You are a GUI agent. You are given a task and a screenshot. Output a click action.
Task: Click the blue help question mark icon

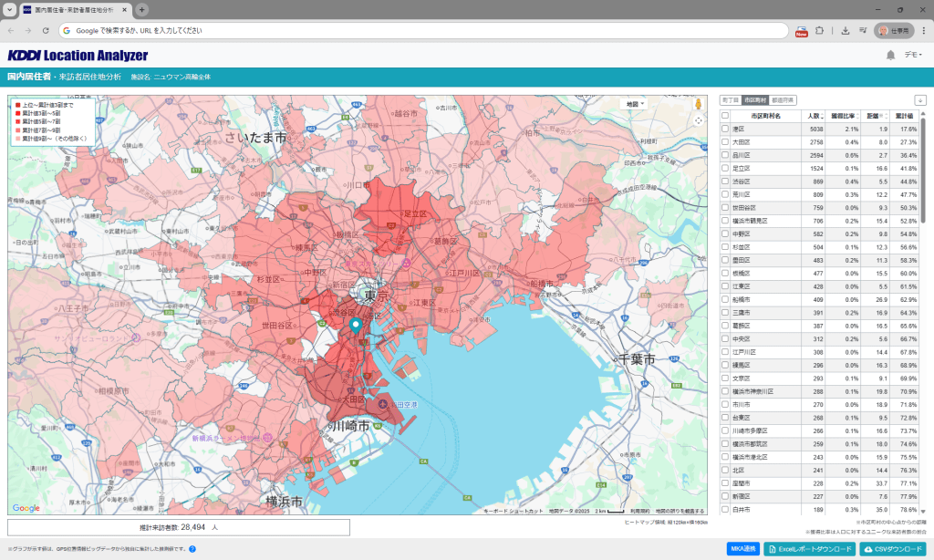point(192,549)
